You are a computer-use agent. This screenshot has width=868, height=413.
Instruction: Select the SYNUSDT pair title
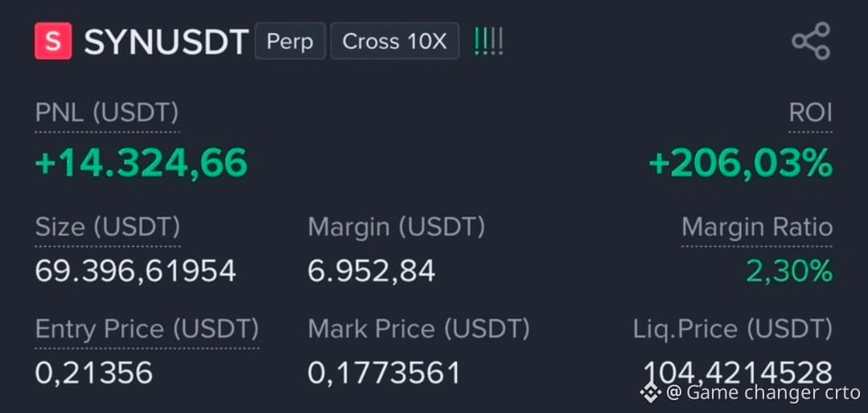[166, 42]
